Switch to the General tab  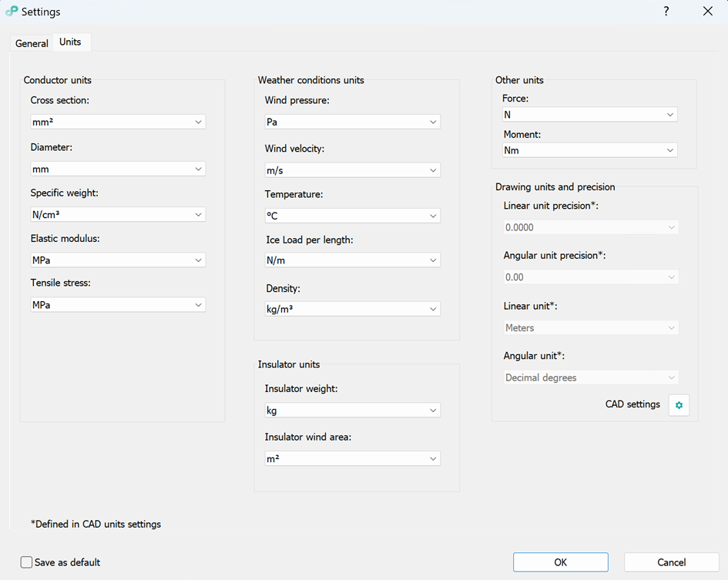tap(32, 43)
